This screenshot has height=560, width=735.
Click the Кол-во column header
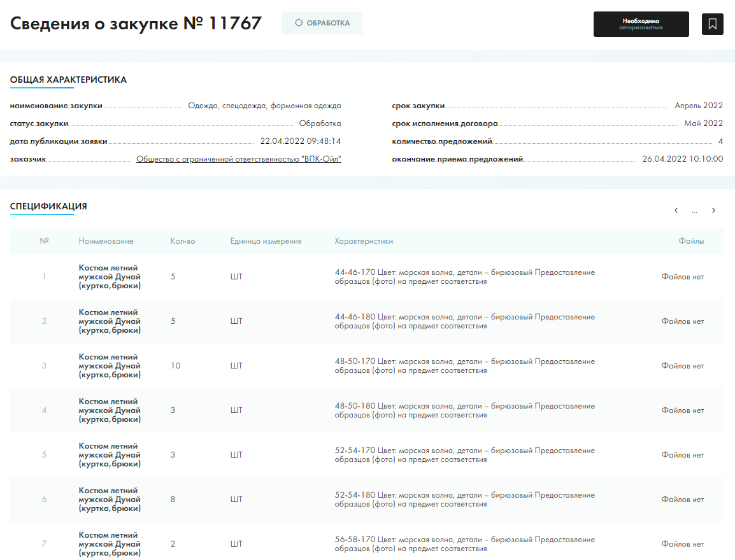coord(183,241)
